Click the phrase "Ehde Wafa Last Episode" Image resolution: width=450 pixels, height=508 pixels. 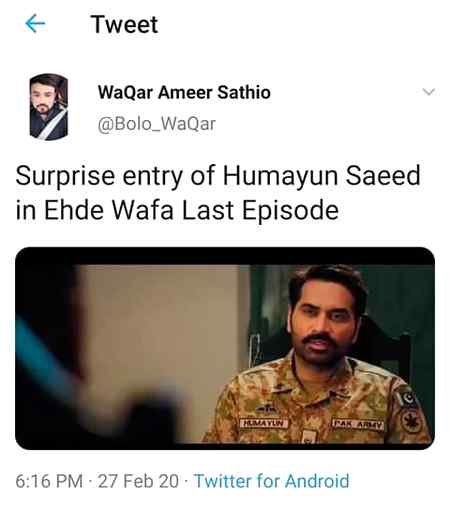(191, 210)
